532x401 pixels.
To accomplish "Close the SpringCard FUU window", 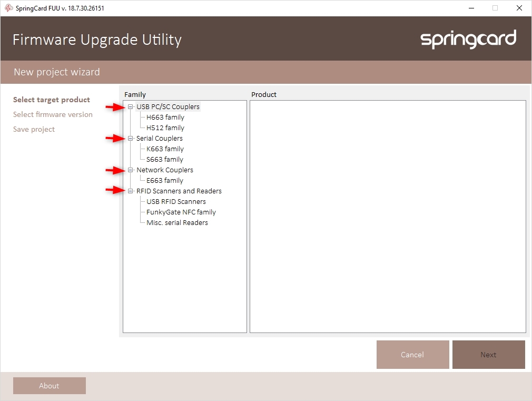I will tap(519, 8).
